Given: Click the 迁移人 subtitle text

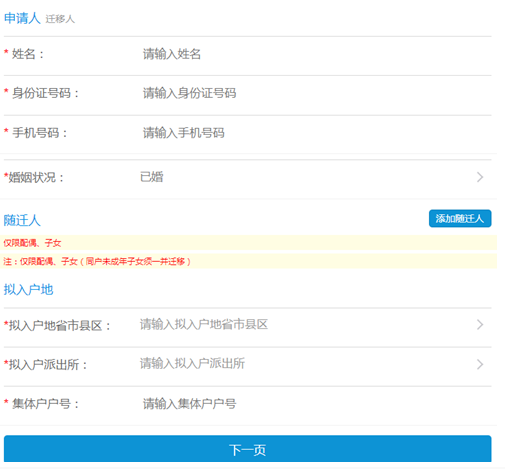Looking at the screenshot, I should pos(60,19).
